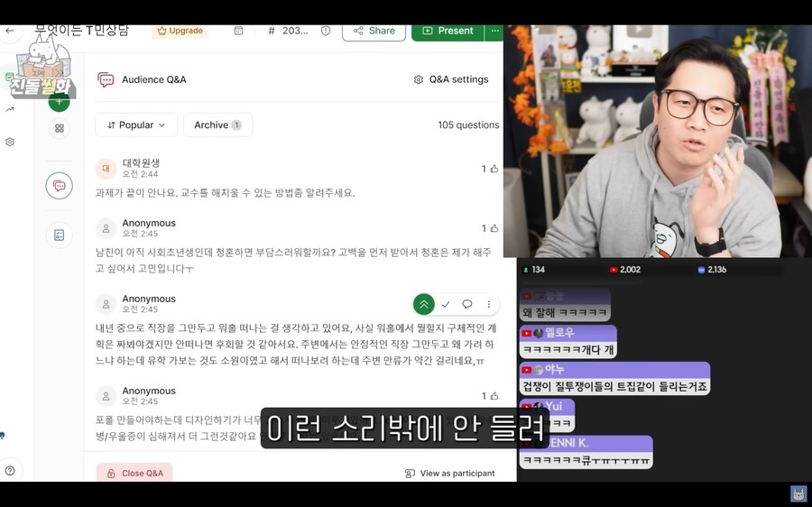Click the 2,136 total viewer counter

click(x=712, y=270)
